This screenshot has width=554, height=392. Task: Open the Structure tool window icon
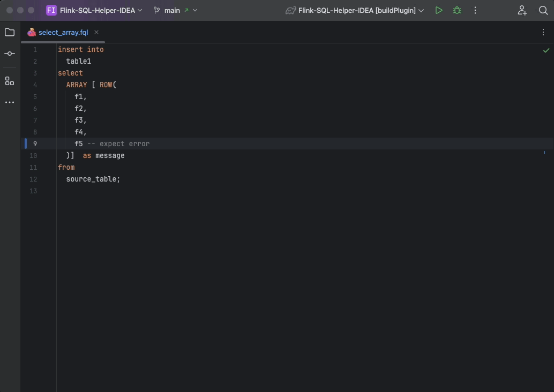10,81
